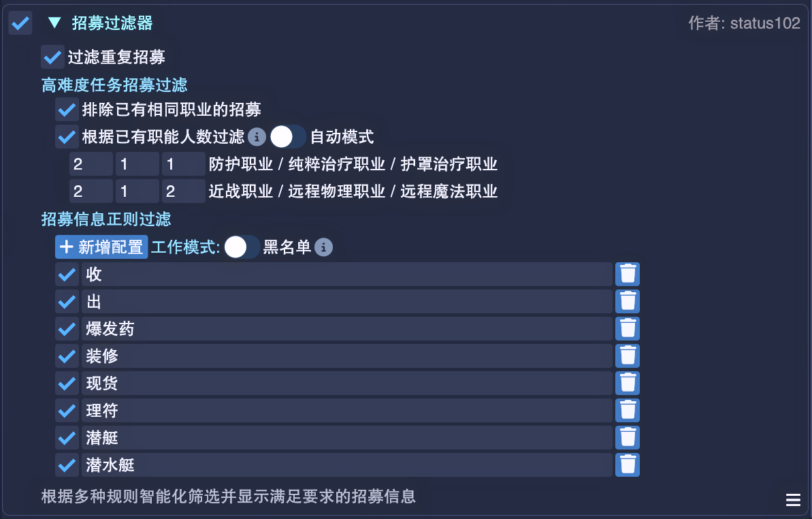
Task: Delete the 爆发药 filter entry
Action: (628, 328)
